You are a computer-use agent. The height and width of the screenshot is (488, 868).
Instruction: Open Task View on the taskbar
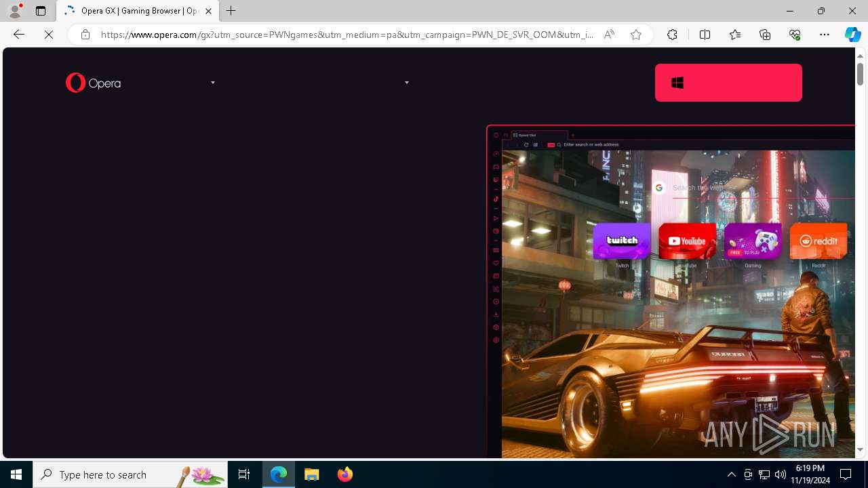(244, 474)
